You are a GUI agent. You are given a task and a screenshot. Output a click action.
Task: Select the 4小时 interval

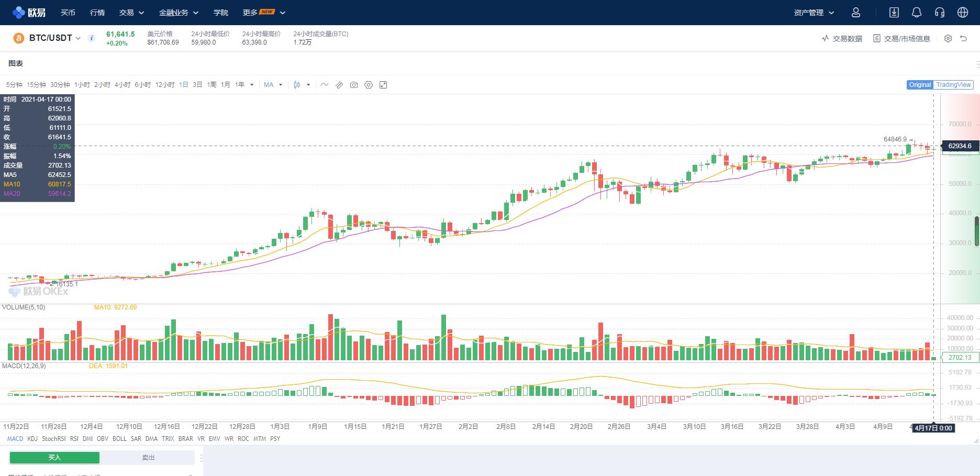(x=122, y=85)
